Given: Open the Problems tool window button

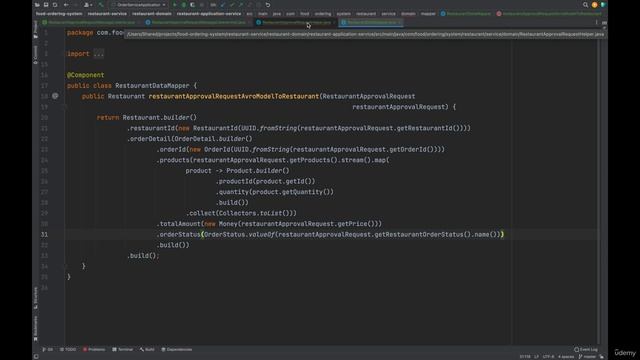Looking at the screenshot, I should (94, 349).
